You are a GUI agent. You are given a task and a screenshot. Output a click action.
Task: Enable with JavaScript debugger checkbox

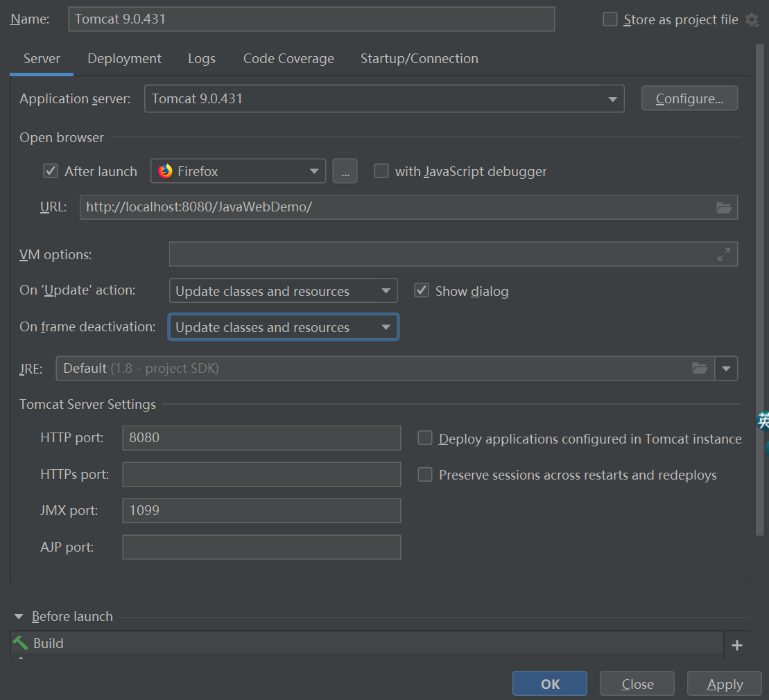(x=381, y=171)
